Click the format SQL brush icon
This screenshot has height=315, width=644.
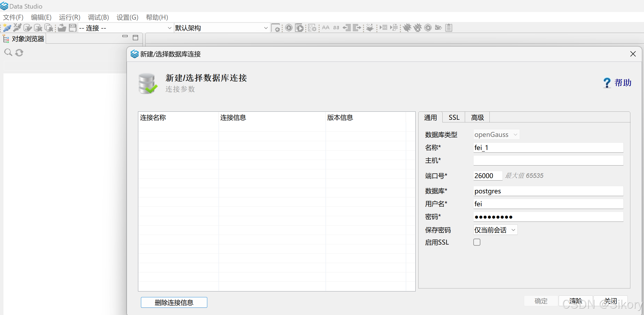(370, 28)
